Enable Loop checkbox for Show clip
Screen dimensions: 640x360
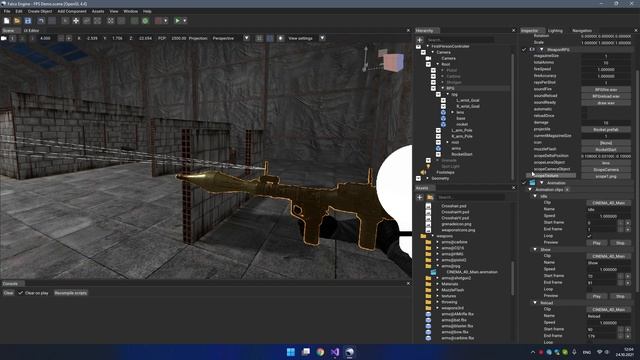pos(589,289)
